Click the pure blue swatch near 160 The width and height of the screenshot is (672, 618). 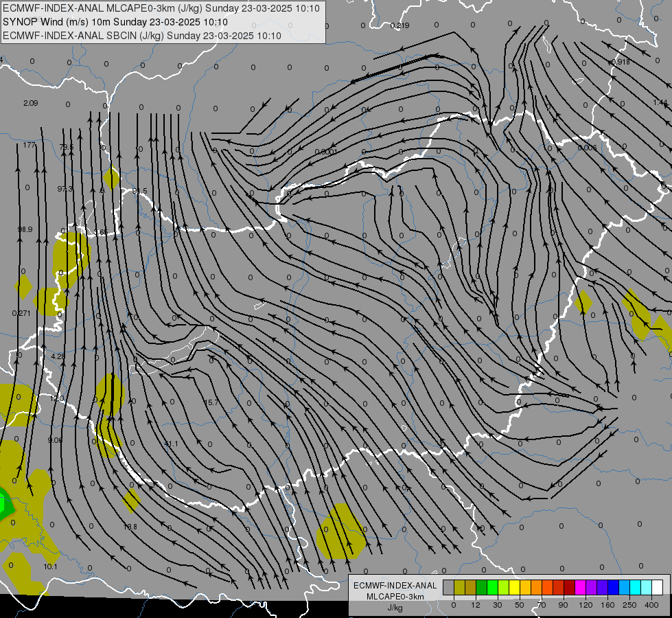[x=613, y=587]
